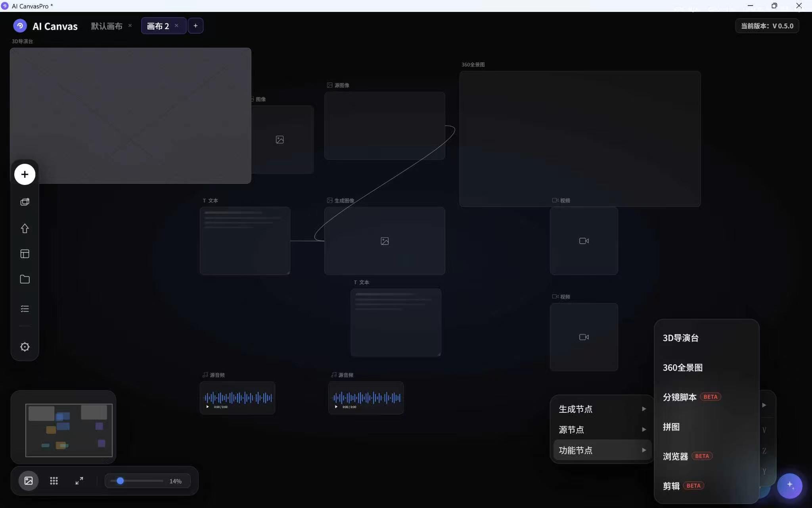Click the camera icon in upper 视频 node
Image resolution: width=812 pixels, height=508 pixels.
[x=584, y=241]
